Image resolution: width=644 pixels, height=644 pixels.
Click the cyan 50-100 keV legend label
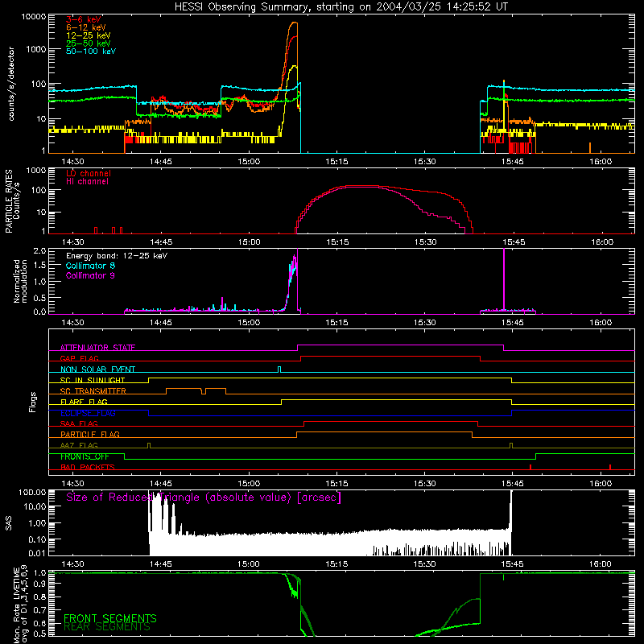[x=91, y=52]
